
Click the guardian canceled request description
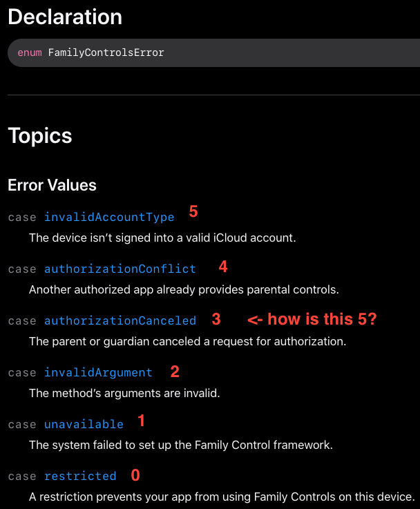[x=187, y=341]
